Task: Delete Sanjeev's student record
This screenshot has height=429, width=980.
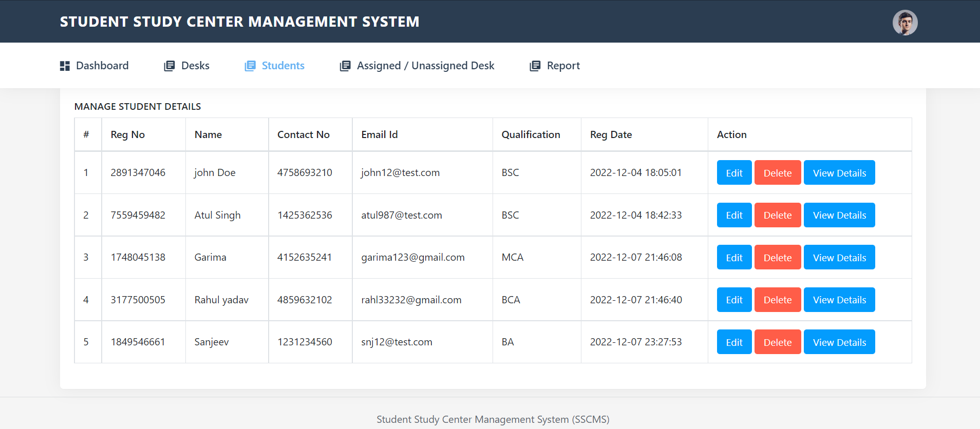Action: pyautogui.click(x=778, y=342)
